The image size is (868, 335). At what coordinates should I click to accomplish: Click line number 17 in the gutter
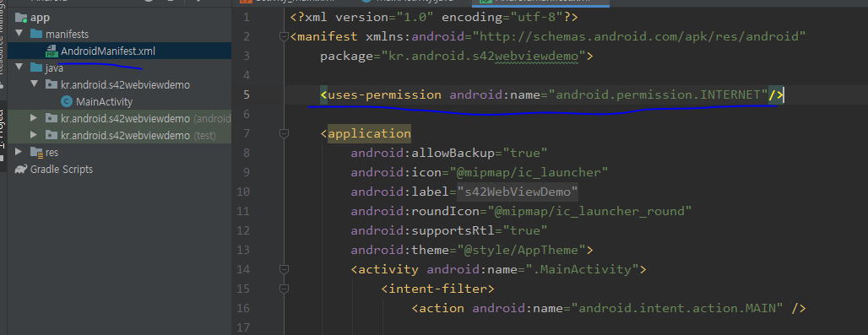tap(243, 327)
